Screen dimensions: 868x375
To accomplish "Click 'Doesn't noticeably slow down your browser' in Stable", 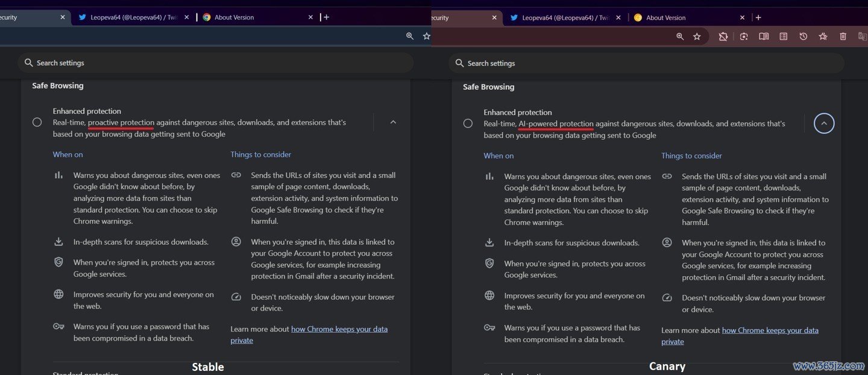I will point(323,297).
